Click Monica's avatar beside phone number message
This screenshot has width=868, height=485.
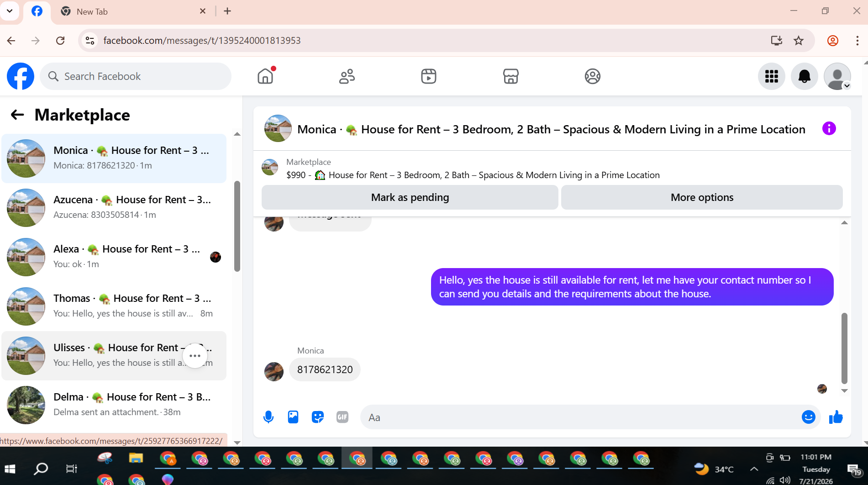click(274, 372)
